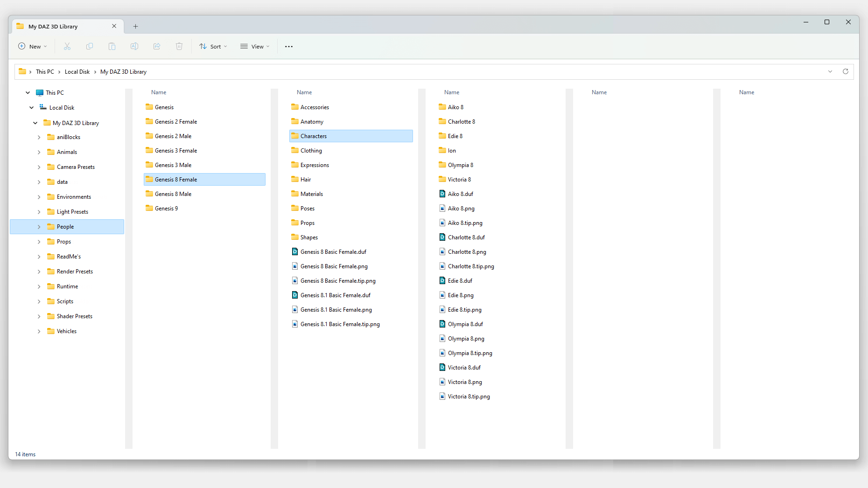The width and height of the screenshot is (868, 488).
Task: Click the Charlotte 8.duf file icon
Action: 442,237
